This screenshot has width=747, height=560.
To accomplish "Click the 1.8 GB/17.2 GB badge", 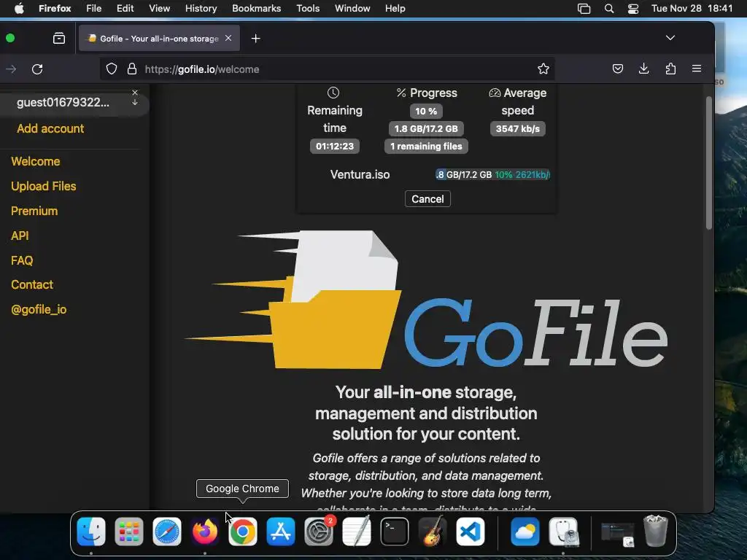I will pos(426,128).
